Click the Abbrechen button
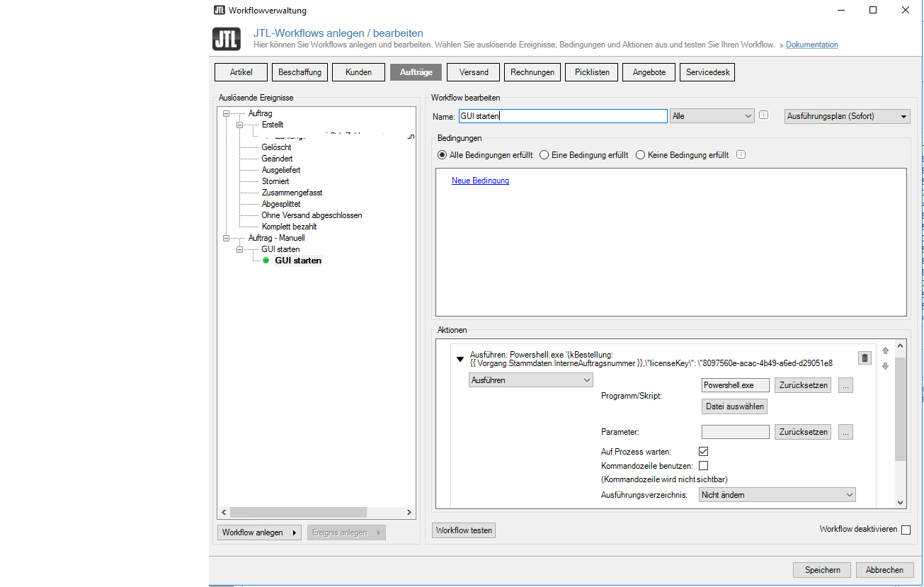This screenshot has height=587, width=924. pos(884,570)
